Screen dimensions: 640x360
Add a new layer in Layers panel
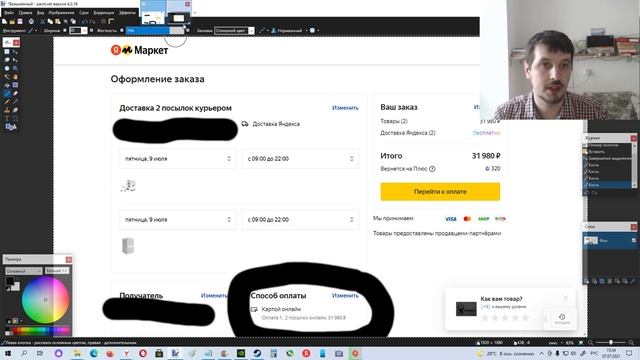(x=587, y=281)
